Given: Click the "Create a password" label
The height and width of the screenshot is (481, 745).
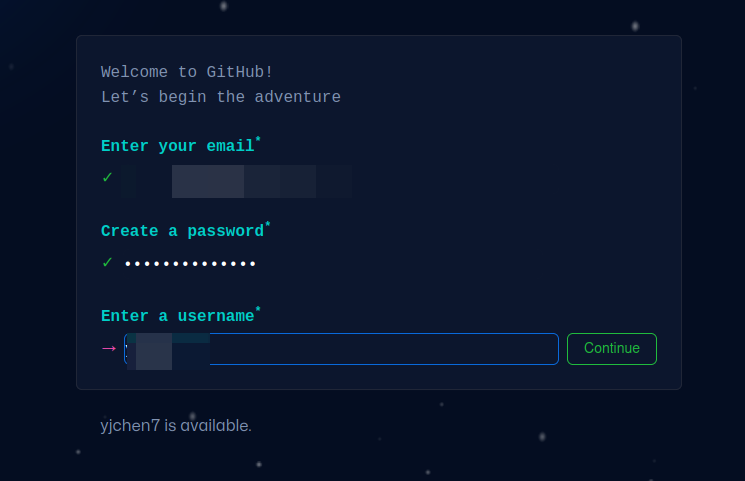Looking at the screenshot, I should (x=182, y=231).
